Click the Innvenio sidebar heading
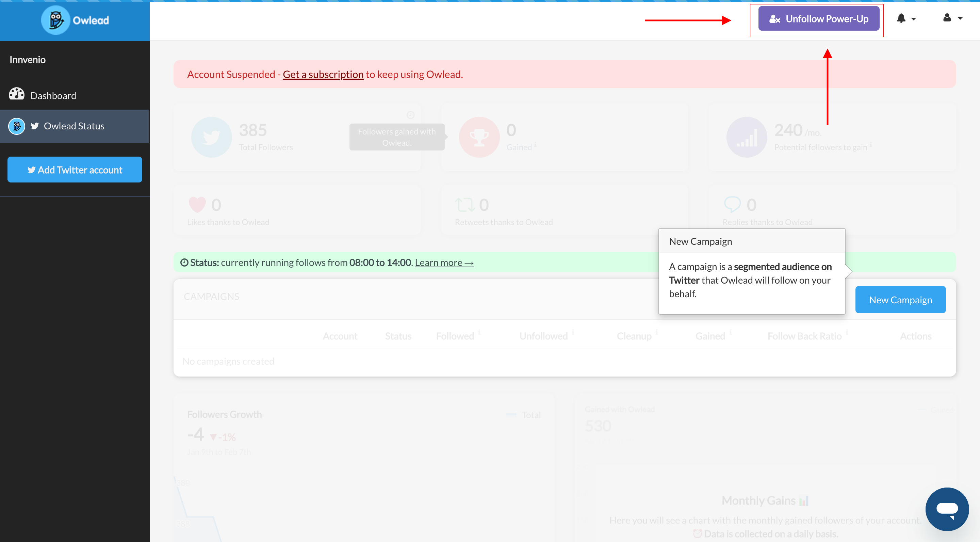Image resolution: width=980 pixels, height=542 pixels. (27, 59)
